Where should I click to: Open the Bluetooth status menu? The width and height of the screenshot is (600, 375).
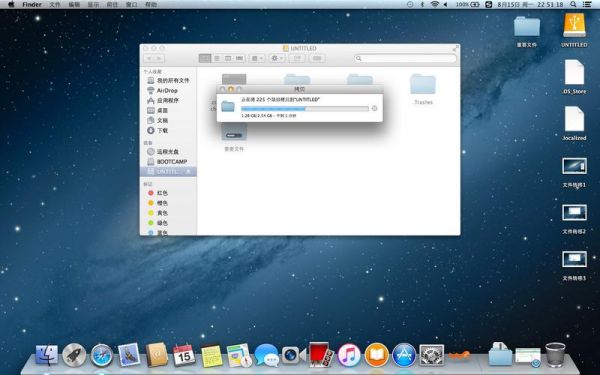tap(422, 4)
